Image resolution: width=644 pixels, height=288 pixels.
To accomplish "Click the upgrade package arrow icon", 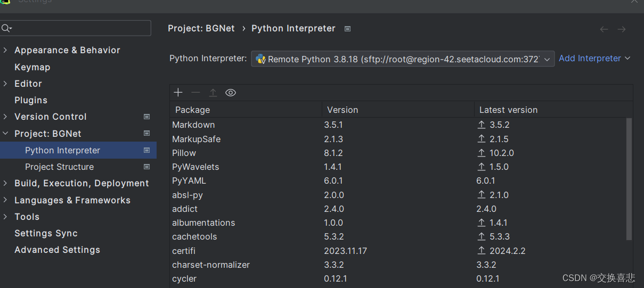I will pyautogui.click(x=213, y=93).
